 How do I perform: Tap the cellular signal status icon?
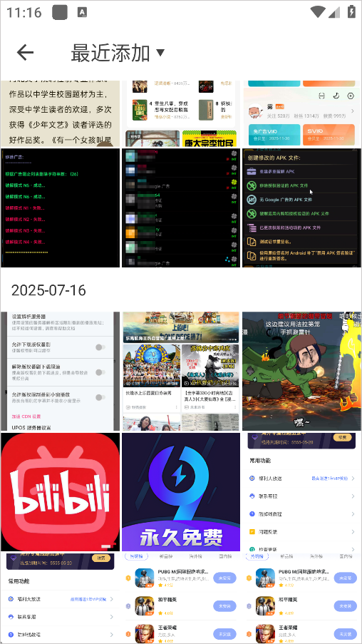[x=334, y=12]
